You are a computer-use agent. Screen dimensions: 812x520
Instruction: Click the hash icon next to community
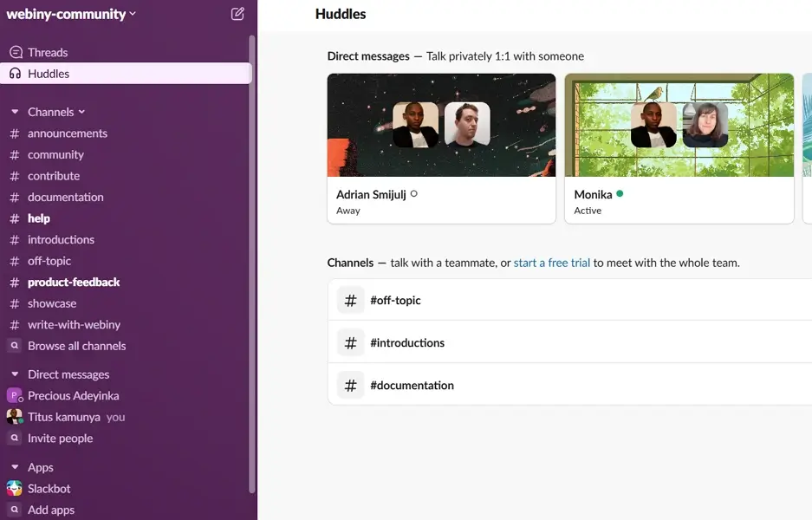pos(15,155)
